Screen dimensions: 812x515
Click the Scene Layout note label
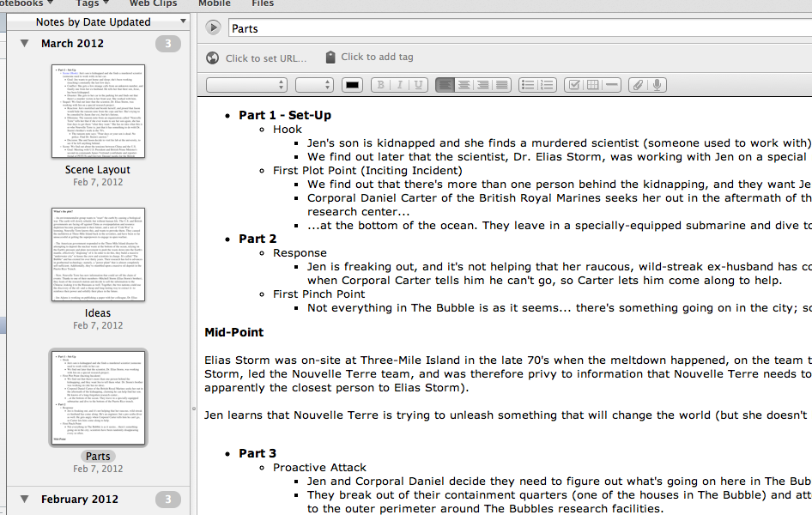click(x=98, y=170)
